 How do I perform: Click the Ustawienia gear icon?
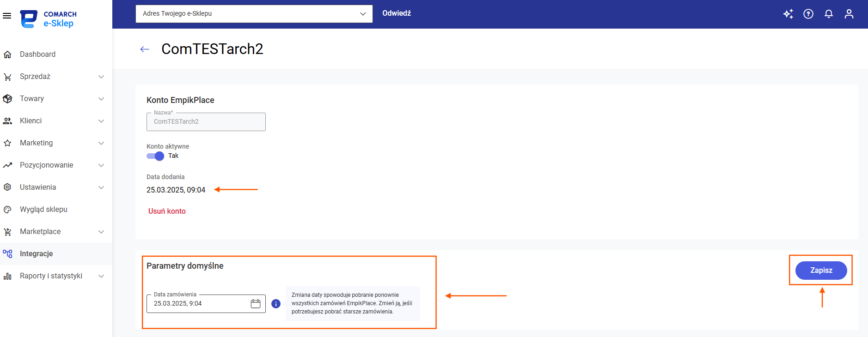[7, 187]
